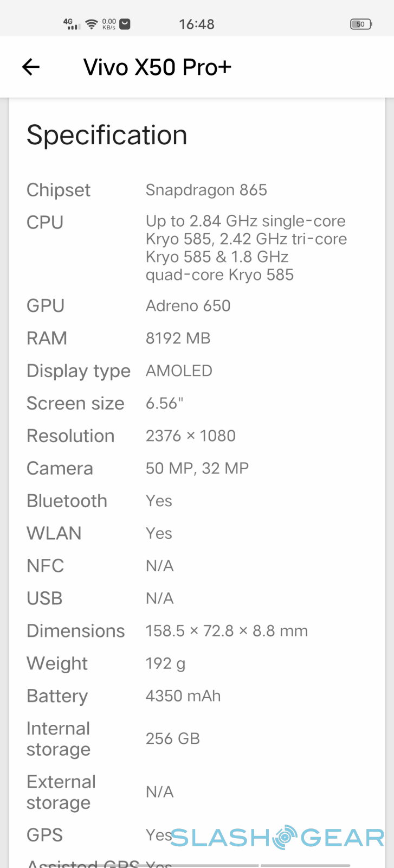The width and height of the screenshot is (394, 868).
Task: Click the Dimensions row label
Action: click(75, 631)
